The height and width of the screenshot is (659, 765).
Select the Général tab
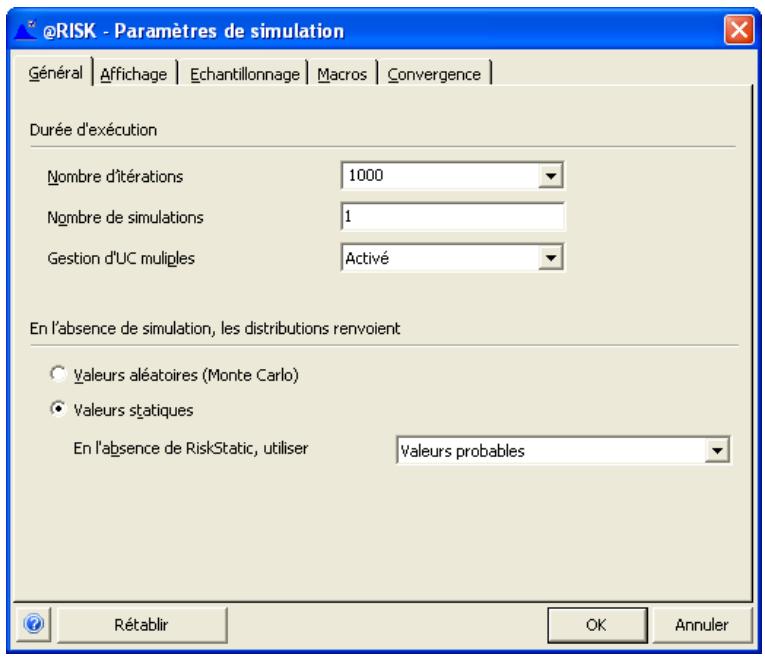pos(55,74)
